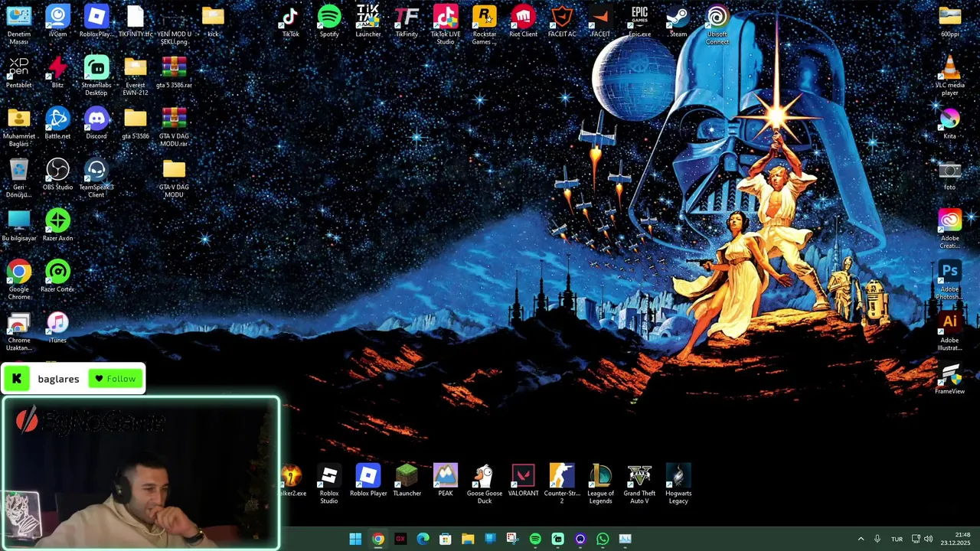Select the TIKFINITY.tfc file

(136, 21)
